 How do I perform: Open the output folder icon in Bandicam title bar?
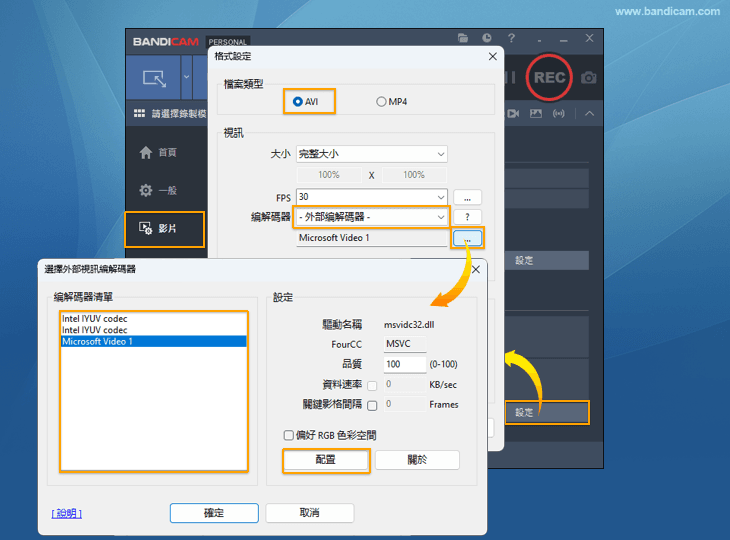tap(463, 38)
